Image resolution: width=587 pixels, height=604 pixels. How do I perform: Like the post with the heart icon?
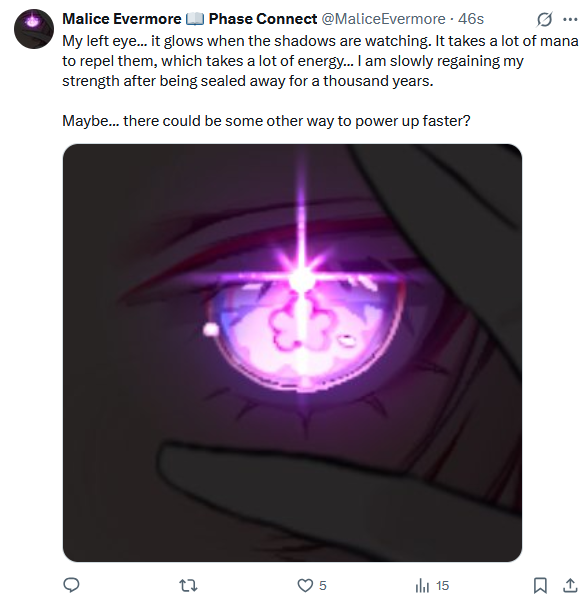tap(305, 586)
